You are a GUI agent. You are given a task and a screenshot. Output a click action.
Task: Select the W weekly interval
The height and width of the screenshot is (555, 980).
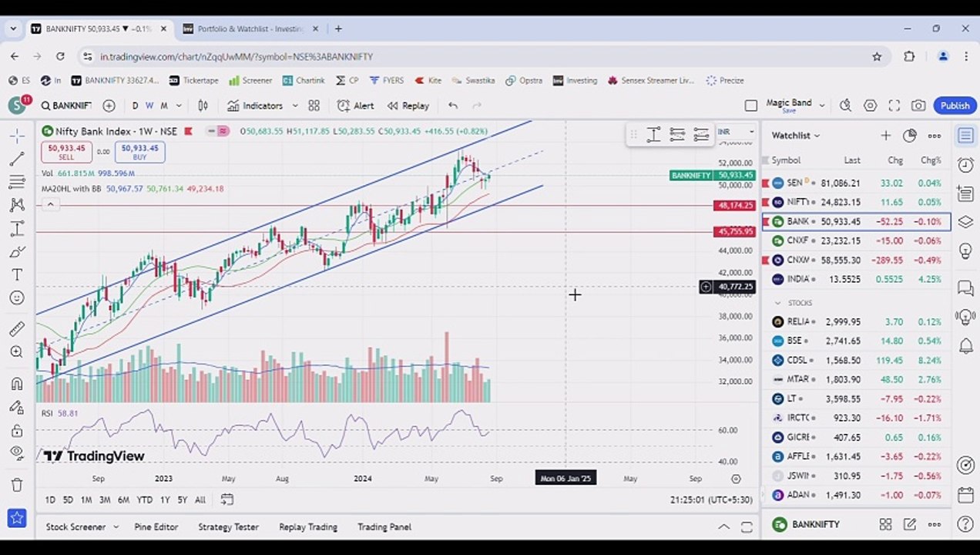pos(149,106)
